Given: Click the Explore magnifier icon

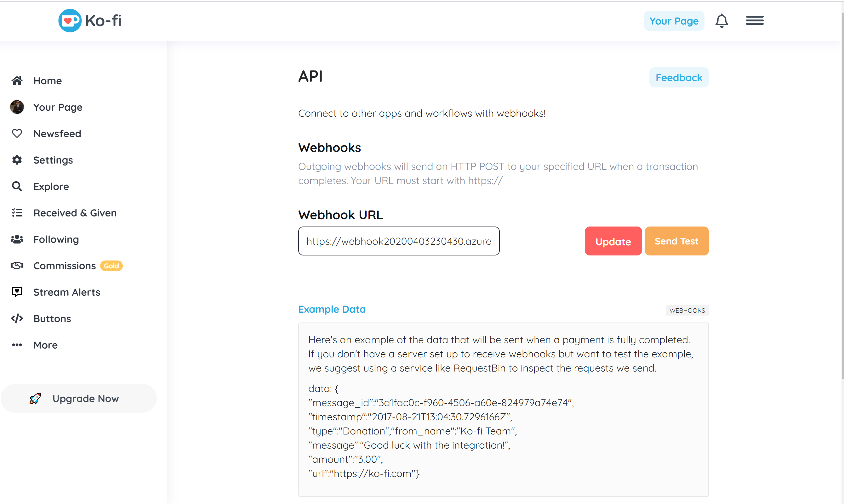Looking at the screenshot, I should click(x=17, y=186).
